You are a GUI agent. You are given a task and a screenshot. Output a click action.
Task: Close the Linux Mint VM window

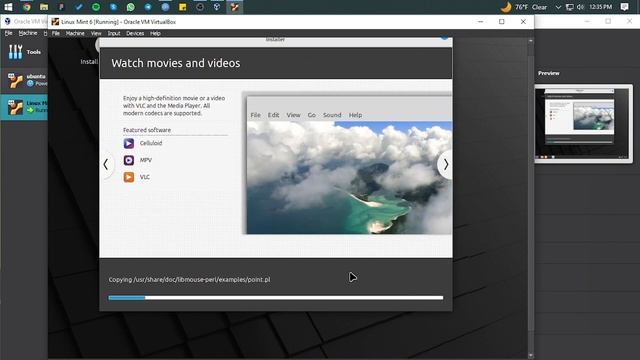click(x=523, y=22)
